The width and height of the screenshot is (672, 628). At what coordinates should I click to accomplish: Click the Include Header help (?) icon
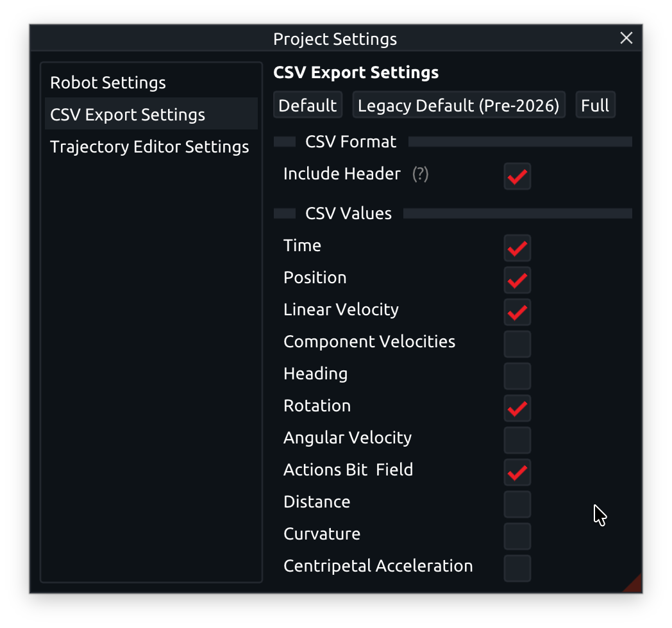coord(420,174)
